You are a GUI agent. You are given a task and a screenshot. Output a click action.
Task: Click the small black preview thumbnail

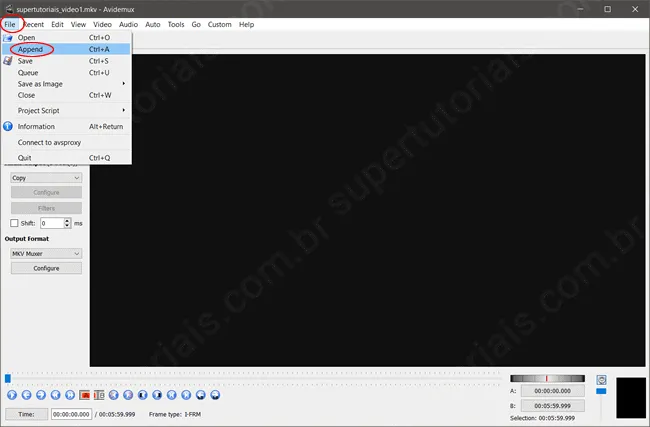tap(631, 397)
